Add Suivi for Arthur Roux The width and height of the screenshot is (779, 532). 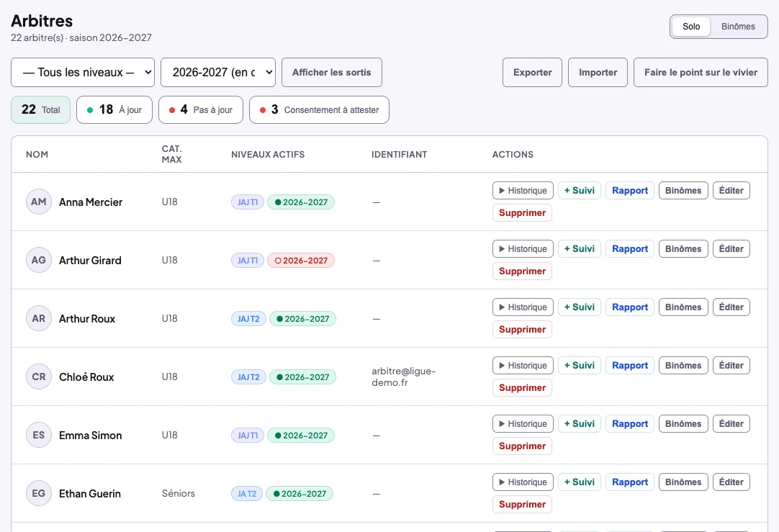coord(580,307)
